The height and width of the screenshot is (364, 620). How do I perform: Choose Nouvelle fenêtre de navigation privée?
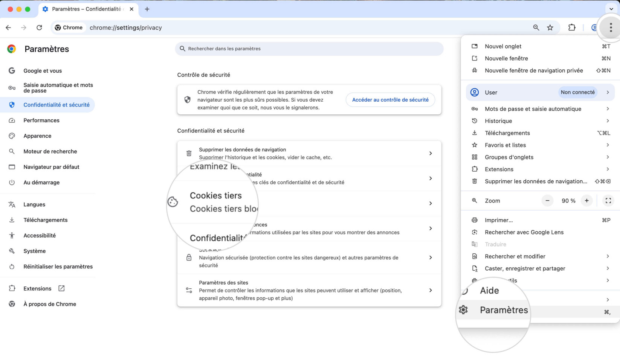pyautogui.click(x=541, y=70)
